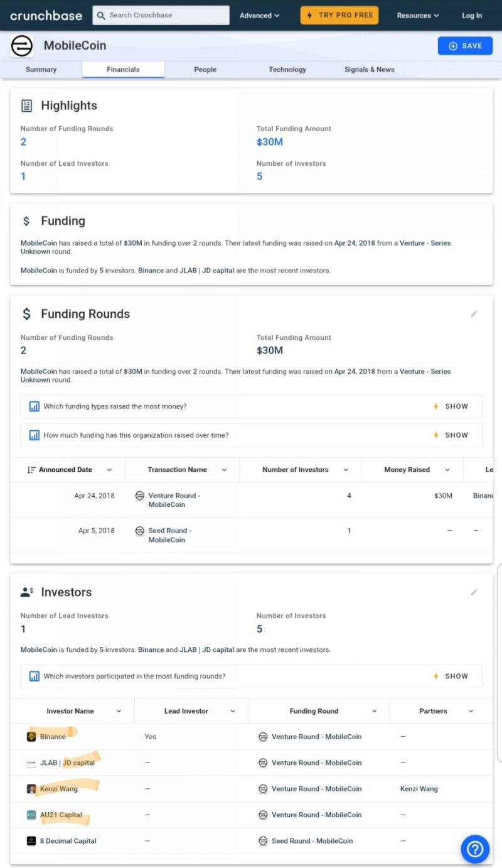
Task: Click the 8 Decimal Capital logo icon
Action: point(31,841)
